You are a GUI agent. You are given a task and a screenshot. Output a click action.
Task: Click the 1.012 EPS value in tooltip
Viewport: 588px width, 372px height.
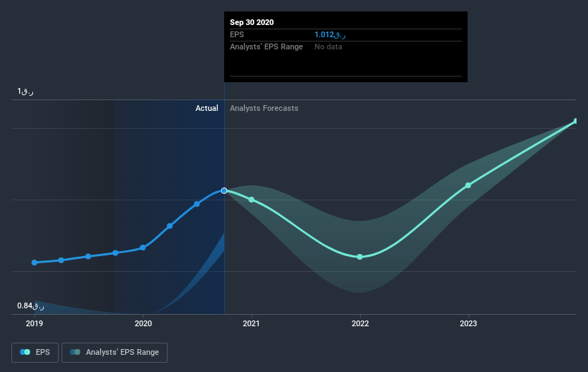click(x=330, y=34)
